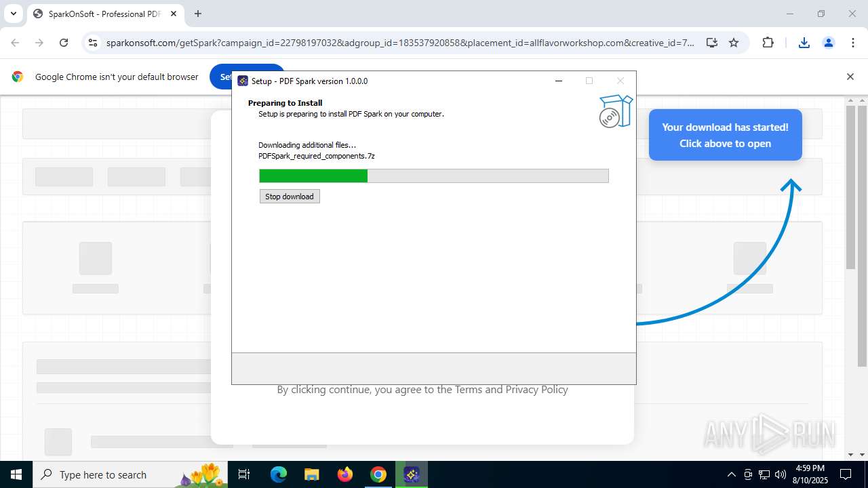Viewport: 868px width, 488px height.
Task: Bookmark this tab with the star icon
Action: pos(734,43)
